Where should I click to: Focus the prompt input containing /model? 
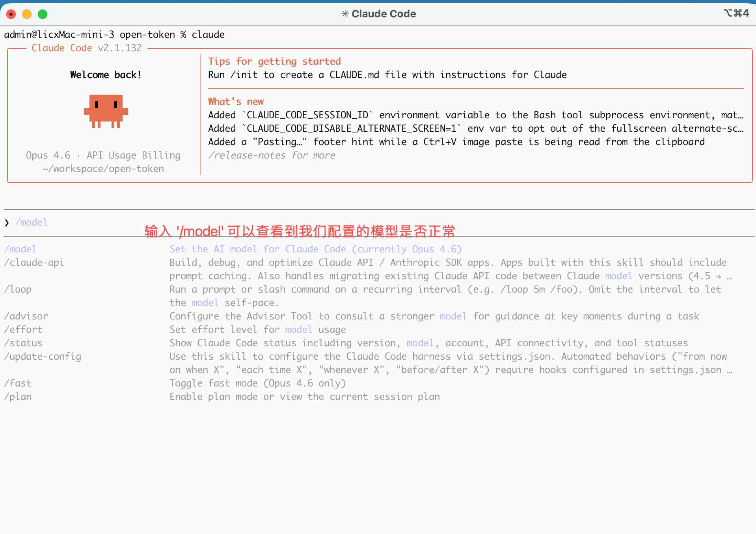tap(378, 222)
